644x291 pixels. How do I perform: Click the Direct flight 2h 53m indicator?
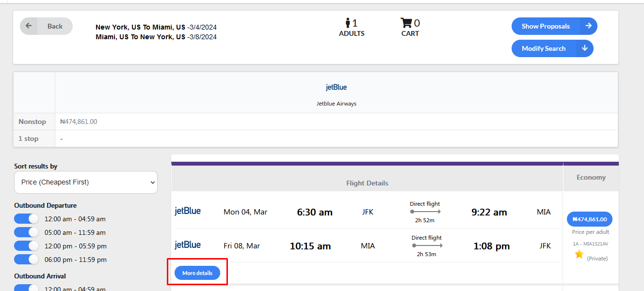427,246
